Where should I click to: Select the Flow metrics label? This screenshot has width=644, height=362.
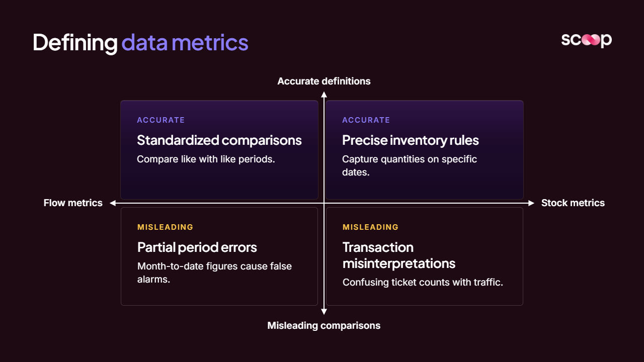[73, 203]
